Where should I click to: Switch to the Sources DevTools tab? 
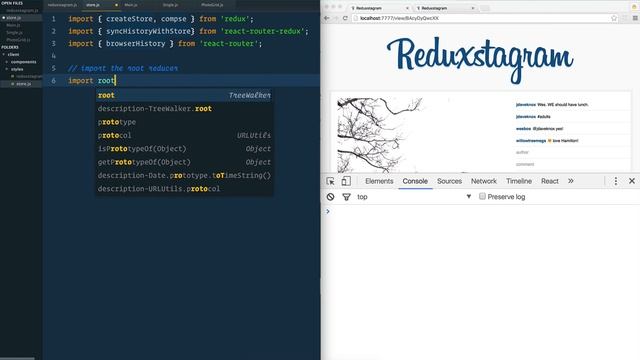click(449, 181)
